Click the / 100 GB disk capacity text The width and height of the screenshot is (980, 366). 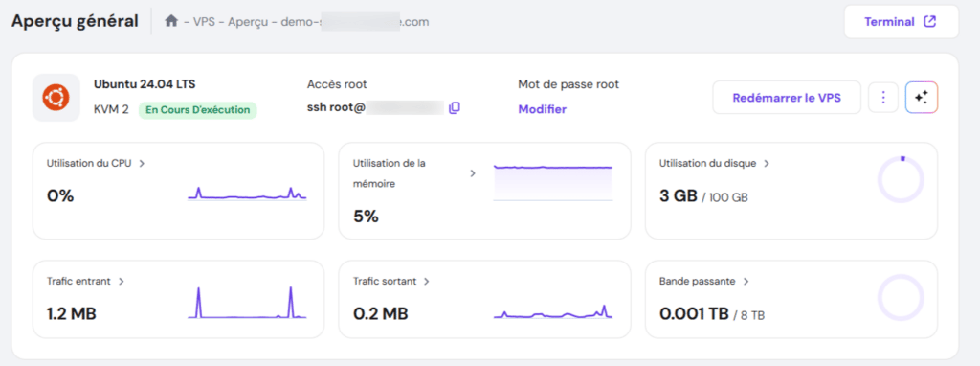725,198
